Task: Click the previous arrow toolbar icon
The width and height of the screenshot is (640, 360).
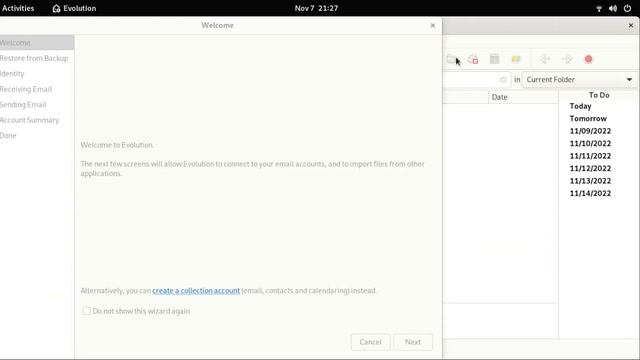Action: 545,59
